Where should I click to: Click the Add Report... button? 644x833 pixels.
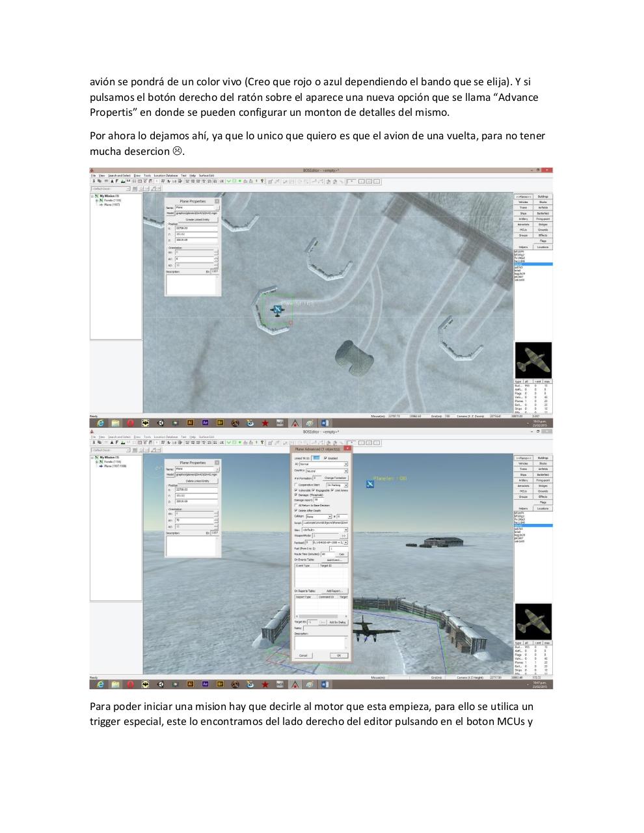(334, 591)
